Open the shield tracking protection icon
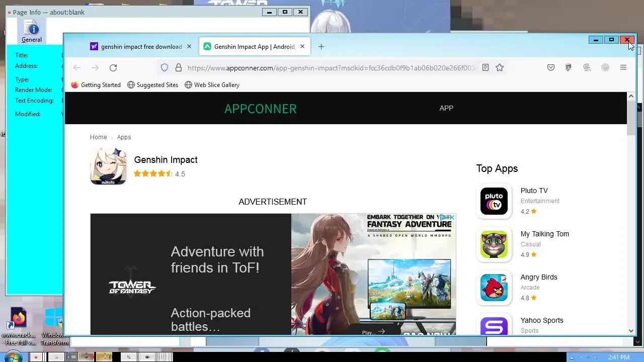Screen dimensions: 644x362 (x=165, y=67)
